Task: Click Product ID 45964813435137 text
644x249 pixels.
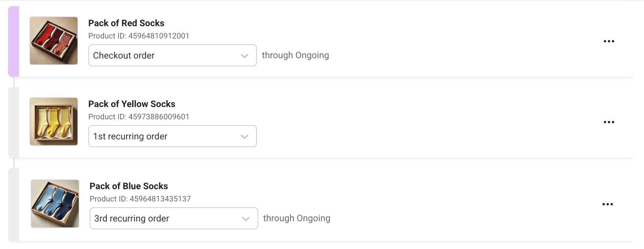Action: [140, 199]
